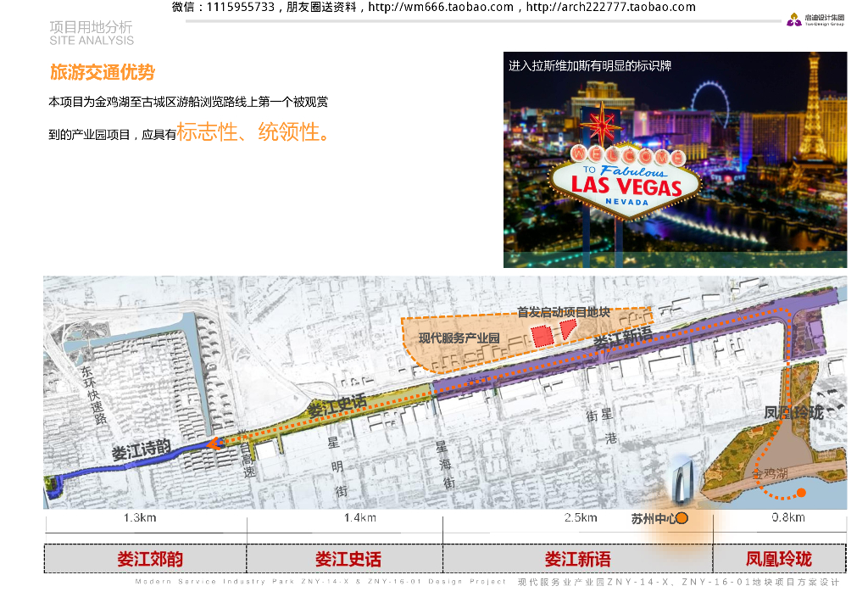Viewport: 868px width, 614px height.
Task: Click the '2.5km' distance label
Action: (x=581, y=517)
